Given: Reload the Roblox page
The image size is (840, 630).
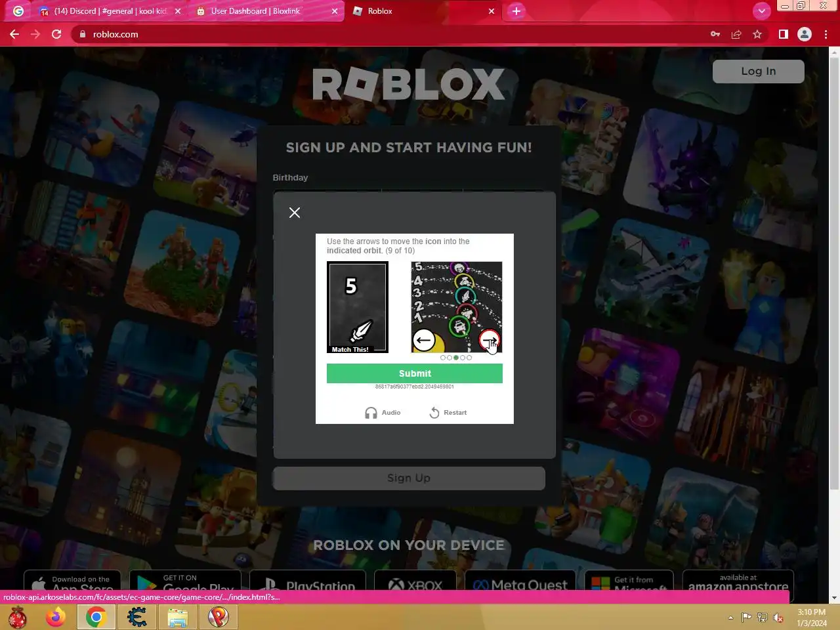Looking at the screenshot, I should click(x=56, y=34).
